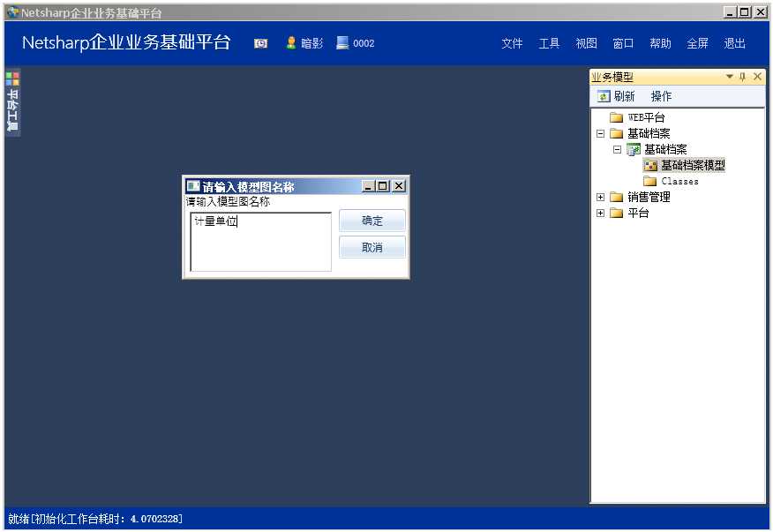Open the 工具 menu
The width and height of the screenshot is (773, 532).
pyautogui.click(x=549, y=43)
